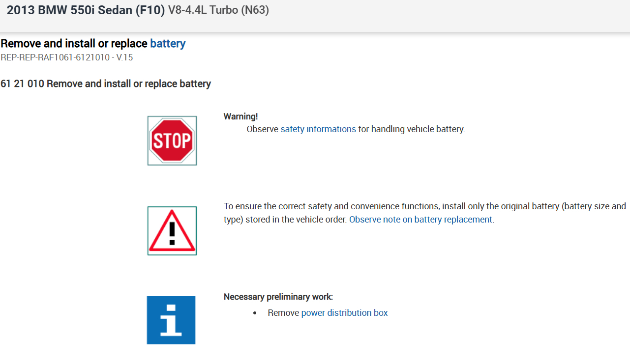Image resolution: width=630 pixels, height=364 pixels.
Task: Click the word Remove before power distribution box
Action: click(x=283, y=313)
